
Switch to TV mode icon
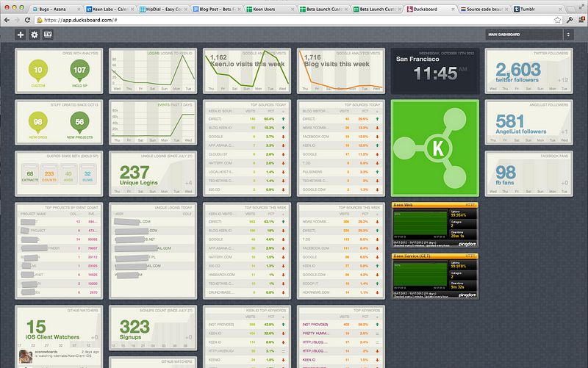pyautogui.click(x=48, y=35)
